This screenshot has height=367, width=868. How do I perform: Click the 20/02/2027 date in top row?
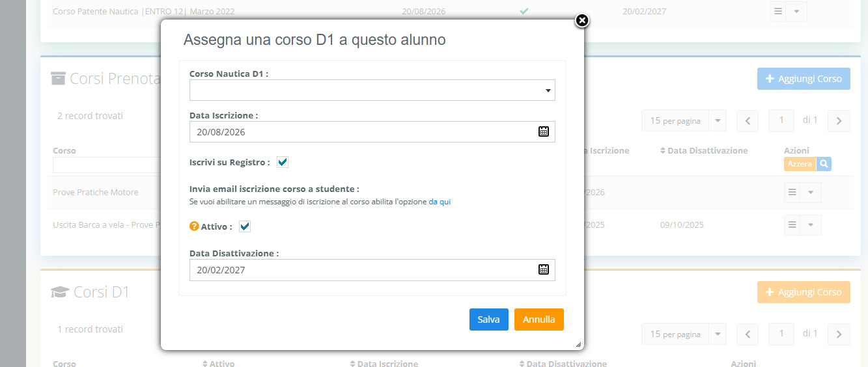pos(644,11)
